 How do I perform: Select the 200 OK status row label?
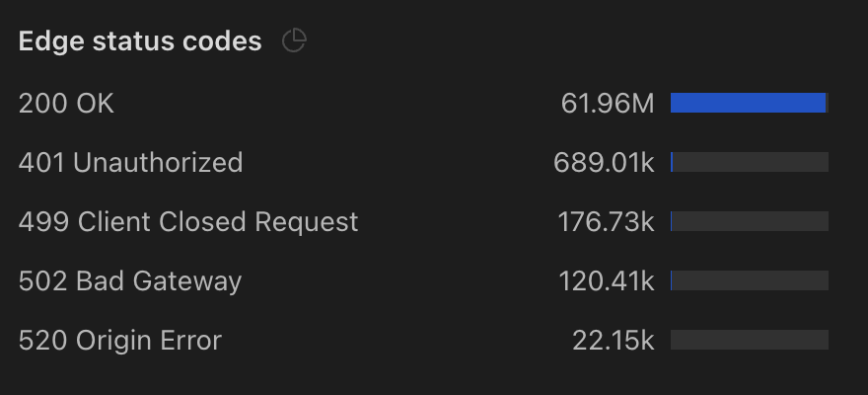(66, 103)
